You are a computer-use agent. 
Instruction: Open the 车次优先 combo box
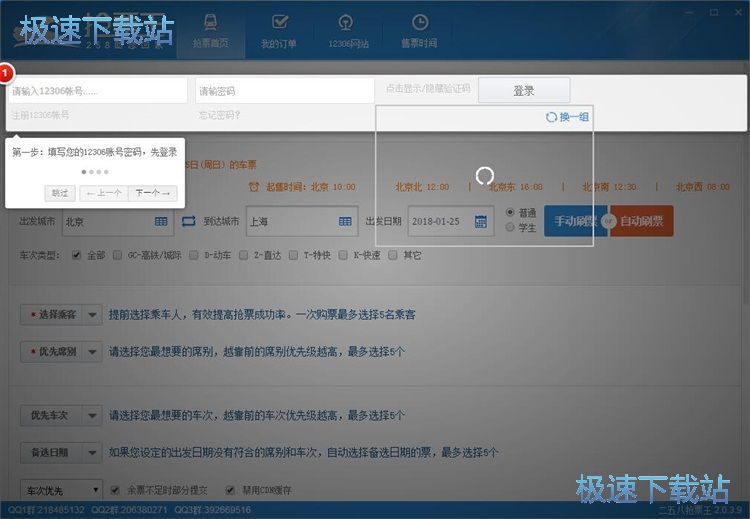(x=61, y=490)
